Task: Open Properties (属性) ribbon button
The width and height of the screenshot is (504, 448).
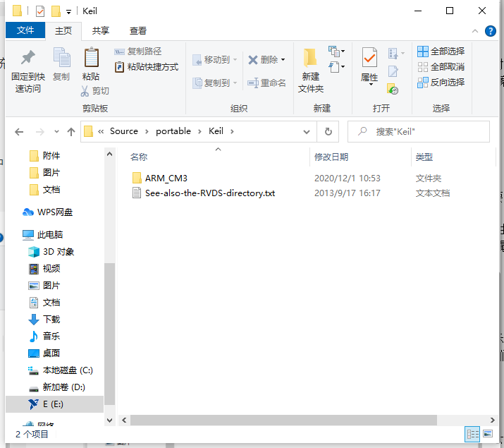Action: pyautogui.click(x=369, y=66)
